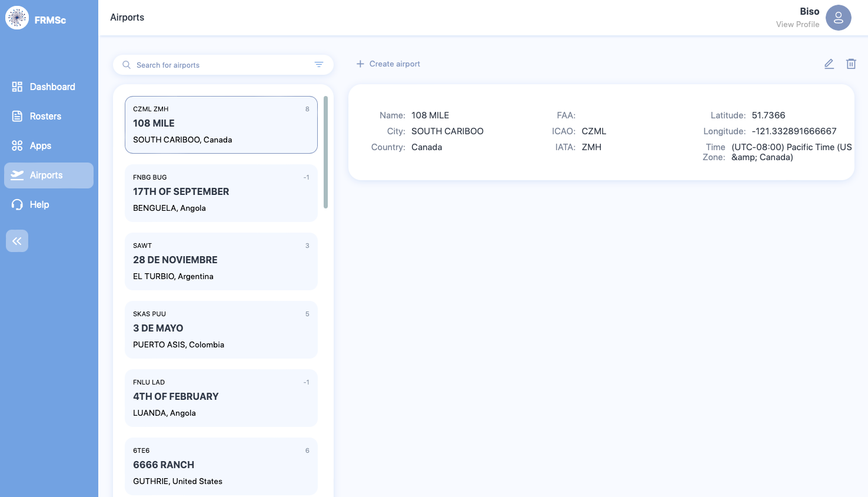868x497 pixels.
Task: Edit the selected airport with pencil icon
Action: 829,64
